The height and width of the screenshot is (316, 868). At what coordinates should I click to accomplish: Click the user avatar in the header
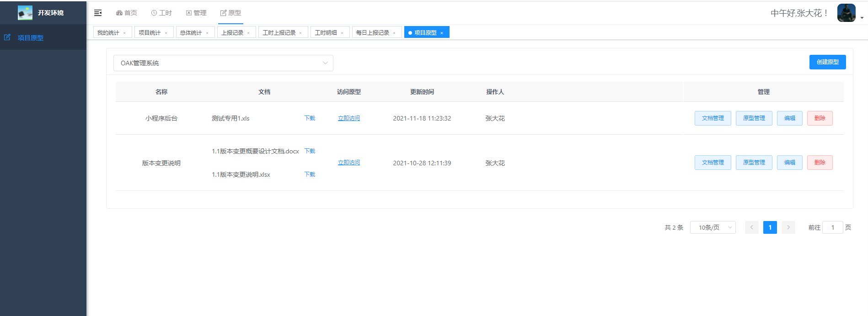click(x=846, y=13)
